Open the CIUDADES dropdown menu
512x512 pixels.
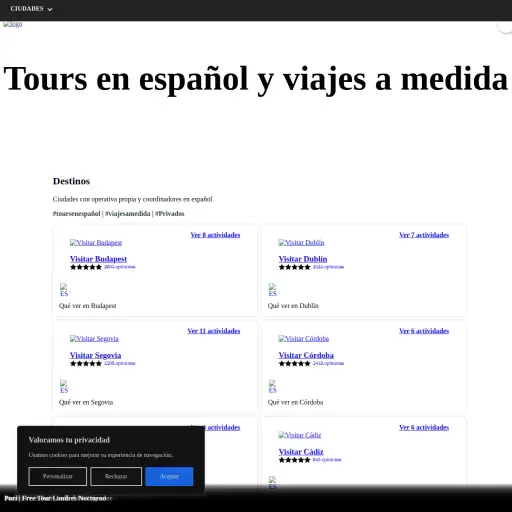(x=31, y=9)
